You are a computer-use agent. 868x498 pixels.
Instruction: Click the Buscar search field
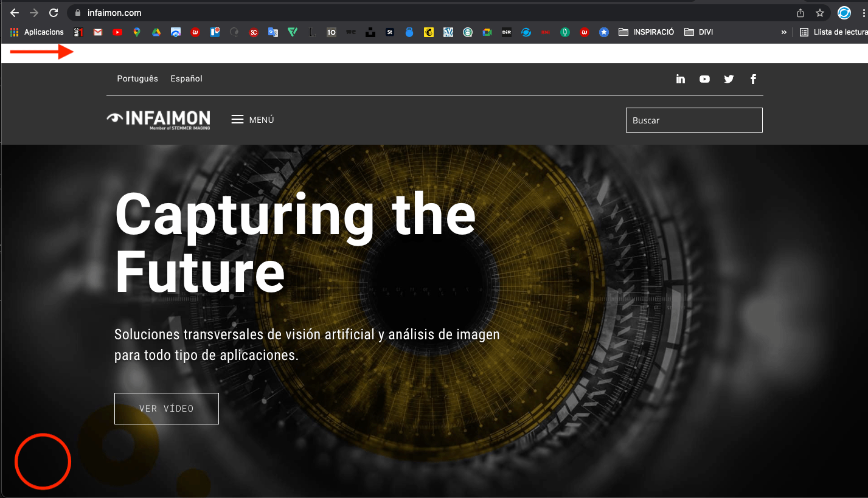(694, 120)
